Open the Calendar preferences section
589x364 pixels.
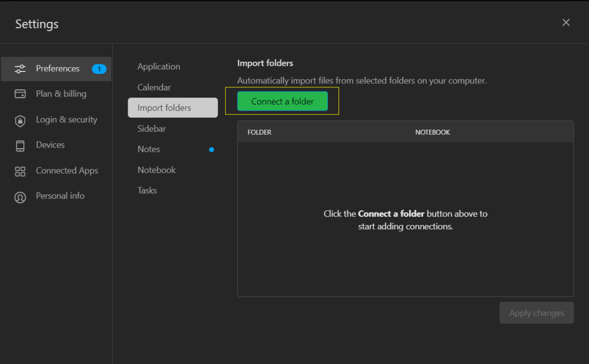pyautogui.click(x=154, y=87)
